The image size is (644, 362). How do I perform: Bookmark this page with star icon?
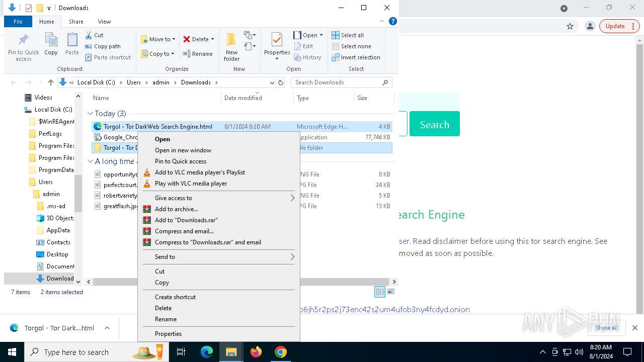tap(570, 26)
